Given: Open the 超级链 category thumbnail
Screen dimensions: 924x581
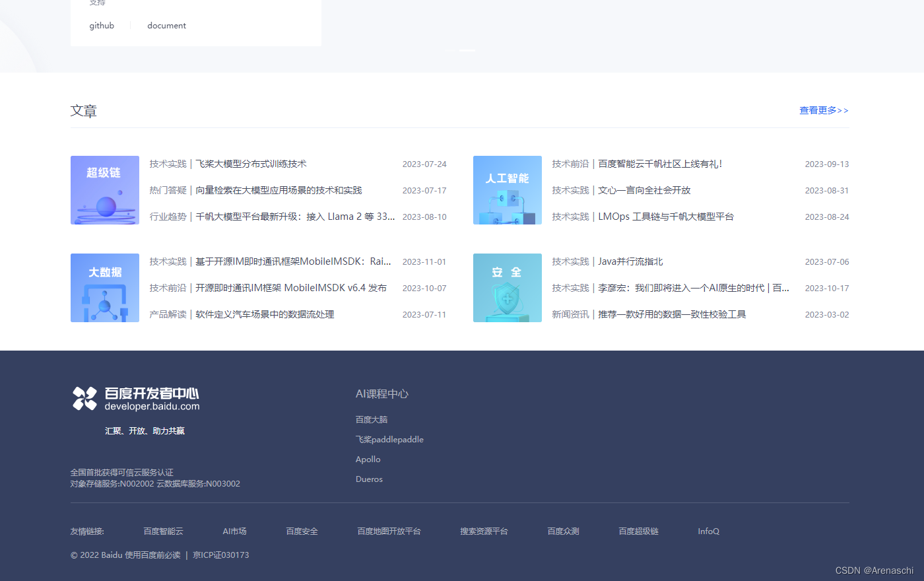Looking at the screenshot, I should tap(105, 190).
